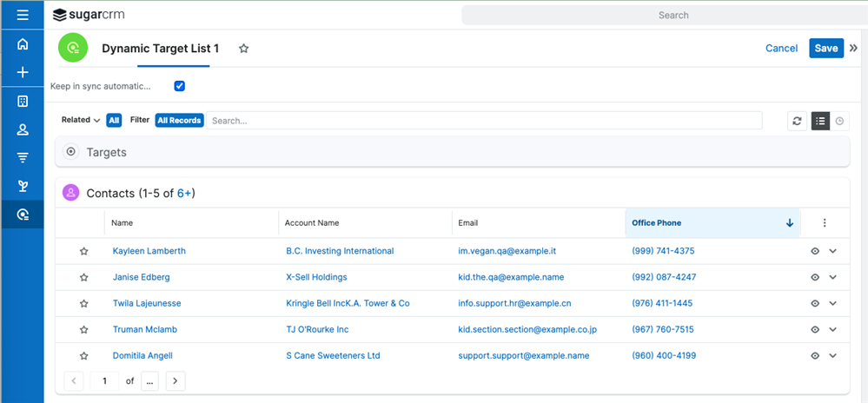The height and width of the screenshot is (403, 868).
Task: Go to Home in sidebar
Action: [x=23, y=44]
